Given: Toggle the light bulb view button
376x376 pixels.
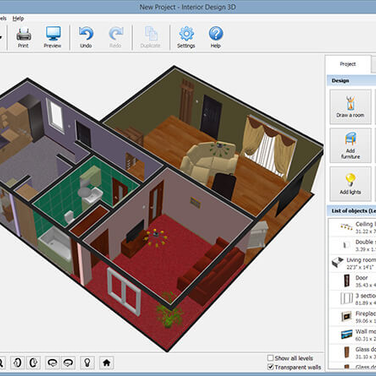Looking at the screenshot, I should coord(87,362).
